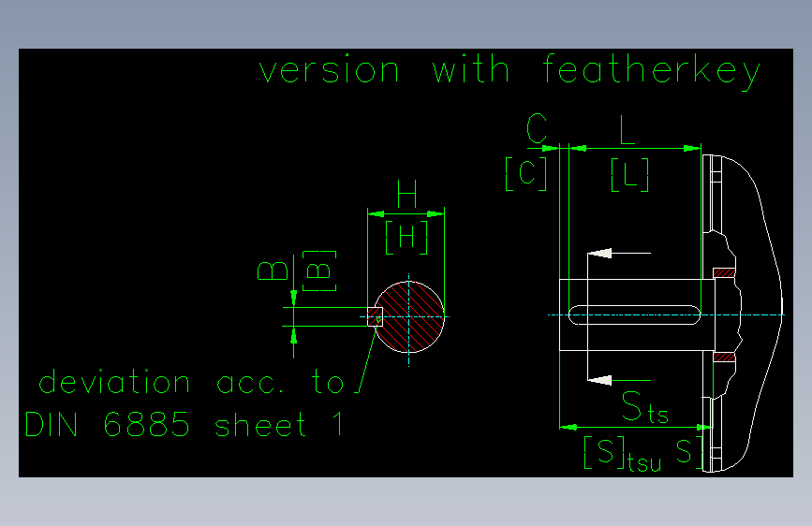This screenshot has height=526, width=812.
Task: Click the square keyway on the cross-section
Action: 375,317
